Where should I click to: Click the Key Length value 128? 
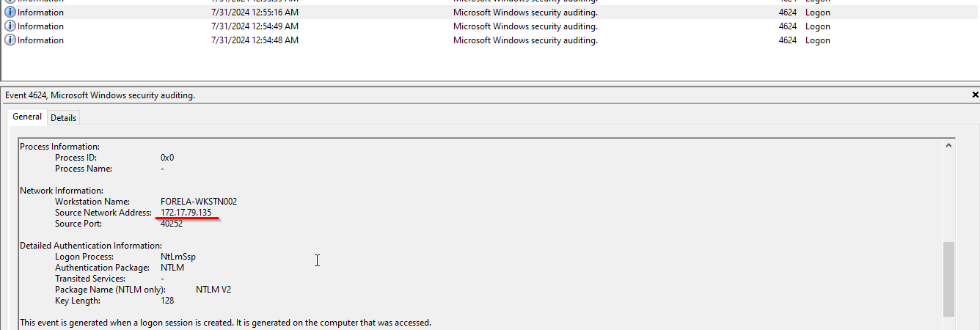167,301
